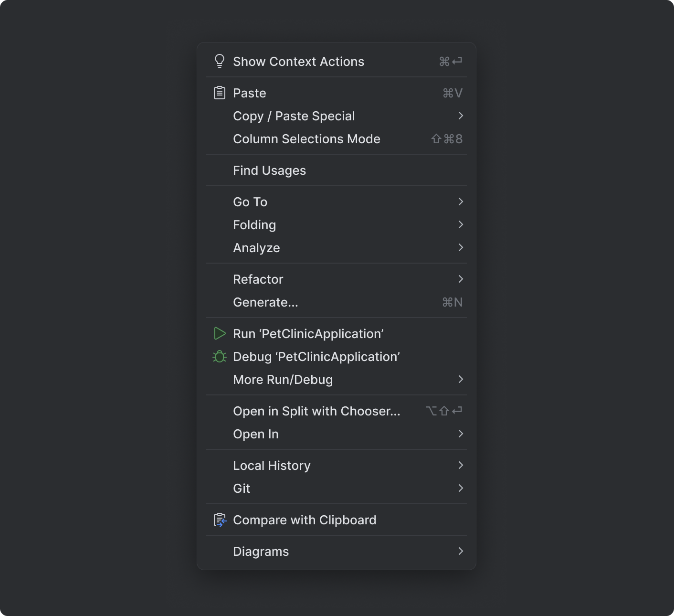Click the Paste clipboard icon
Image resolution: width=674 pixels, height=616 pixels.
click(220, 93)
